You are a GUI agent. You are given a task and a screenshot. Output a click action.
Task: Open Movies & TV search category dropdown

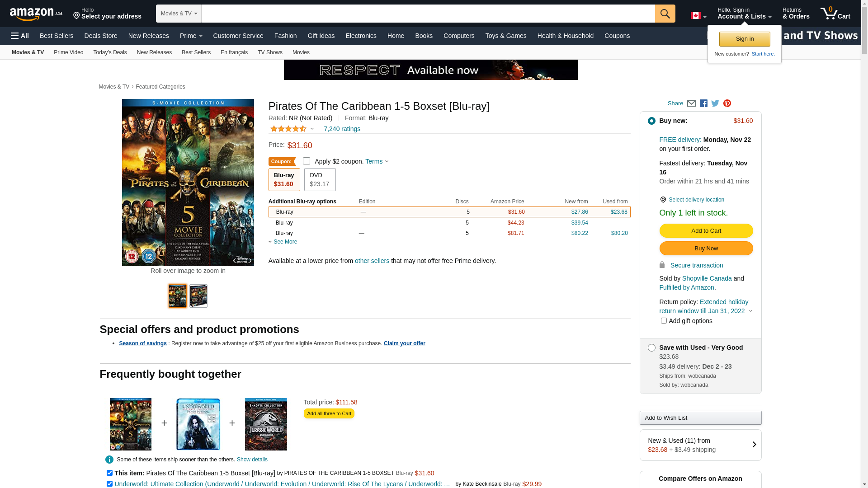179,14
